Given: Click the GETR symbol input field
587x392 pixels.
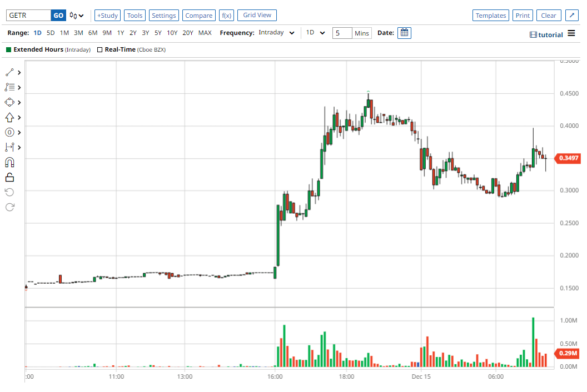Looking at the screenshot, I should [x=28, y=16].
